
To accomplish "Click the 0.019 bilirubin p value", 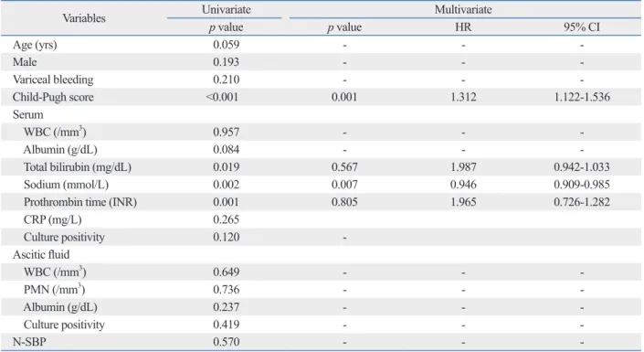I will (226, 167).
